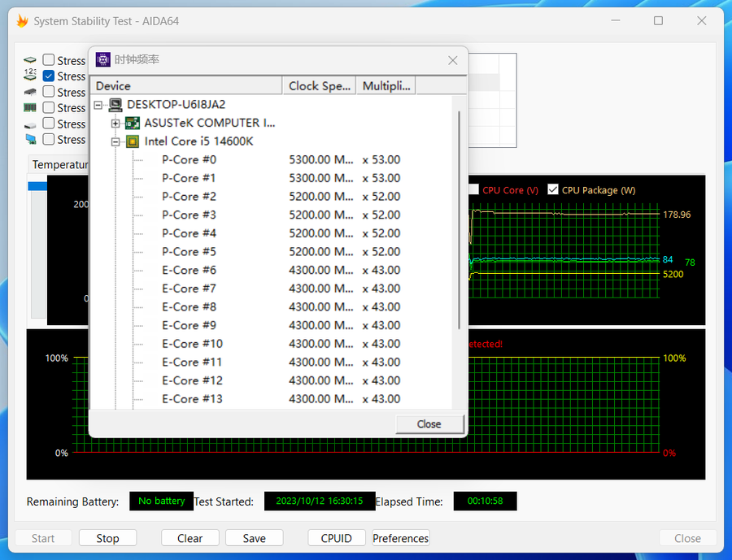
Task: Click the monitor-shaped GPU stress icon
Action: pyautogui.click(x=30, y=140)
